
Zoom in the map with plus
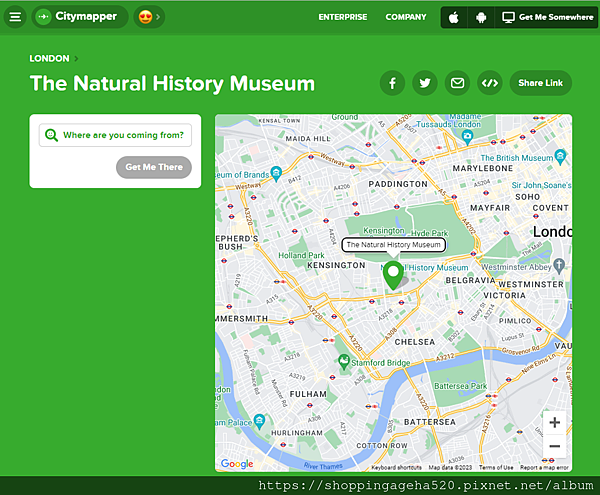[554, 423]
